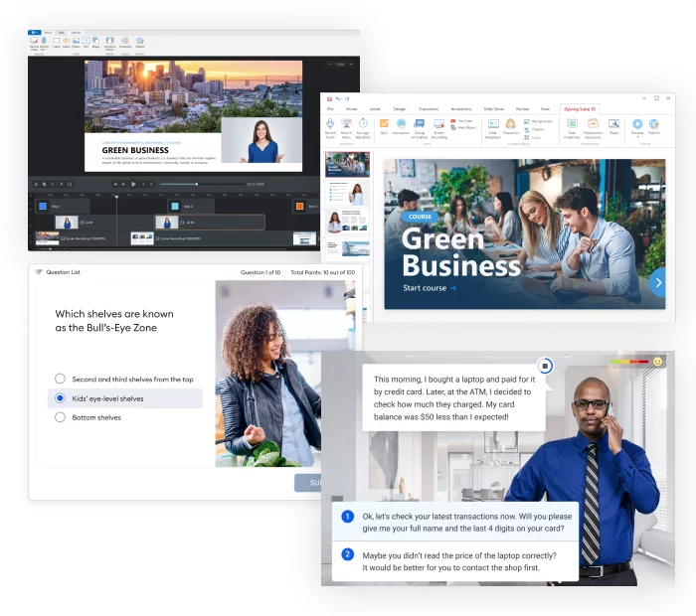Click Transition Effects in the video editor toolbar
696x616 pixels.
click(x=109, y=43)
